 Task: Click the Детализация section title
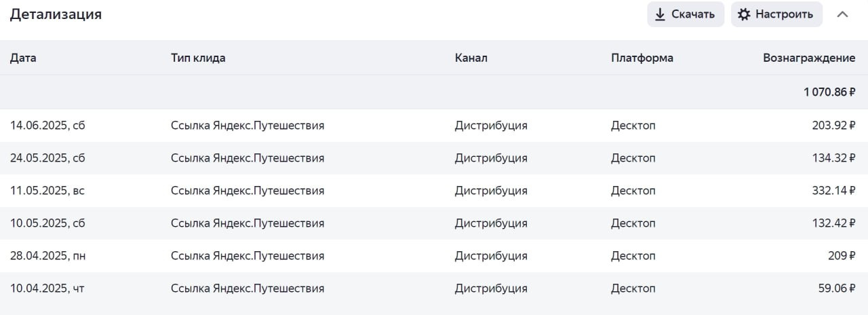pyautogui.click(x=56, y=14)
